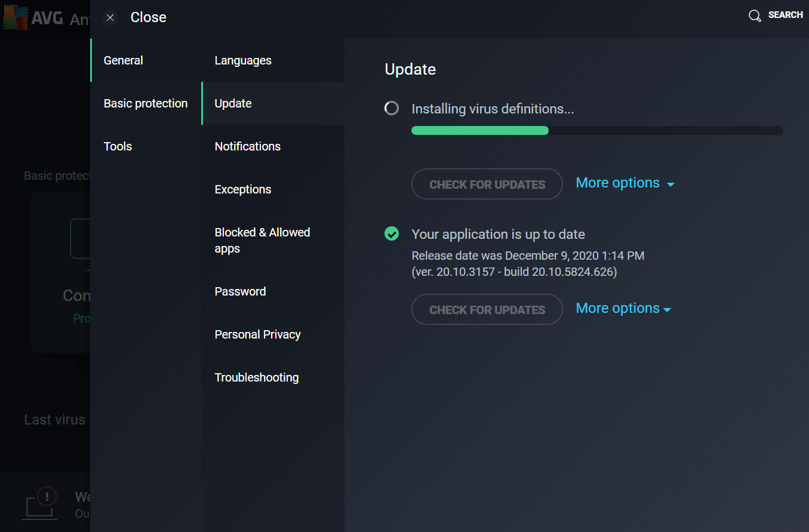Expand More options for application update

pyautogui.click(x=623, y=308)
